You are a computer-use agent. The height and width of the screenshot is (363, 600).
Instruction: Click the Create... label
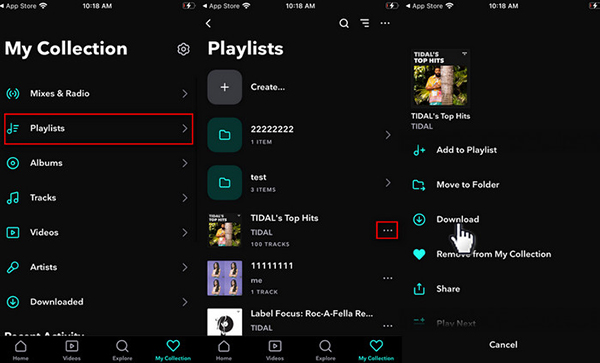coord(267,87)
